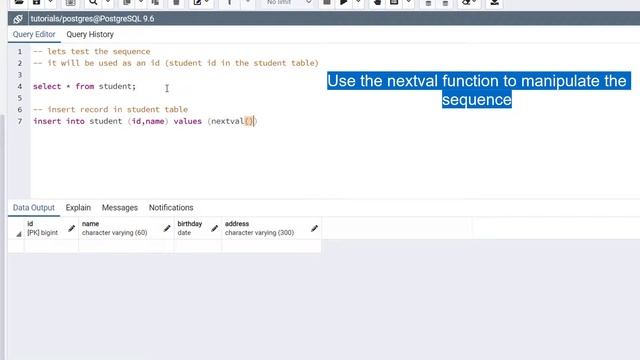Viewport: 640px width, 360px height.
Task: Click the pencil icon on the id column
Action: (x=71, y=228)
